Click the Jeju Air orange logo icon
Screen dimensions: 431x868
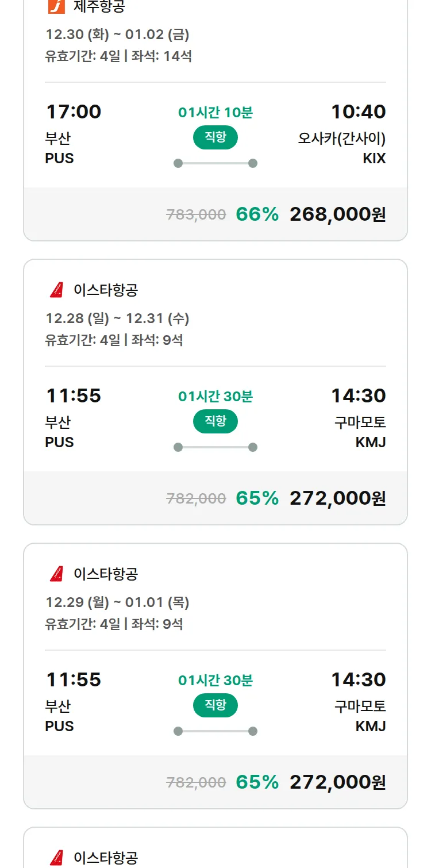point(56,6)
